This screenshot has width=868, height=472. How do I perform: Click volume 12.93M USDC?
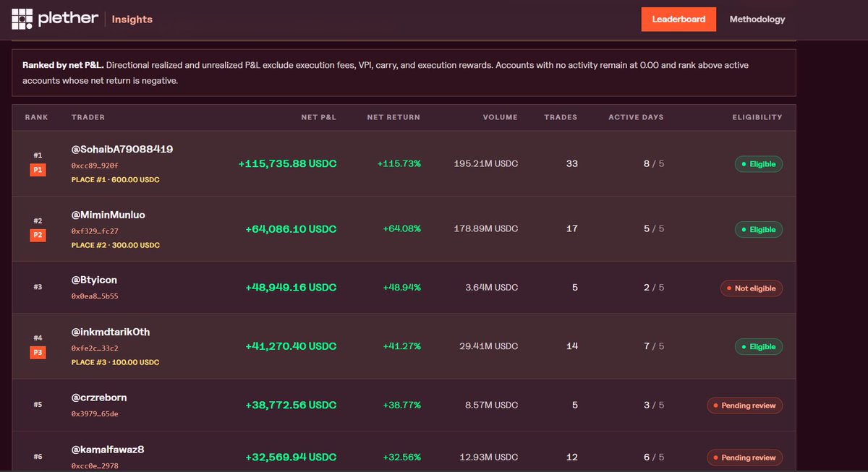[489, 458]
